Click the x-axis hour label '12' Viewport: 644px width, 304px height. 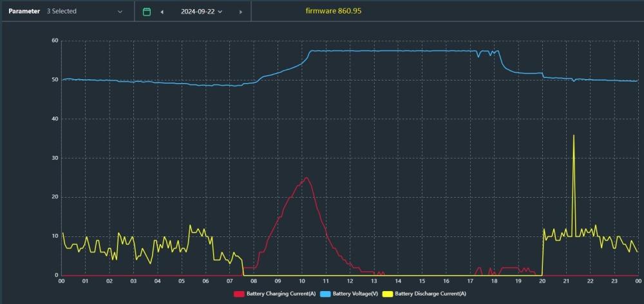coord(350,281)
